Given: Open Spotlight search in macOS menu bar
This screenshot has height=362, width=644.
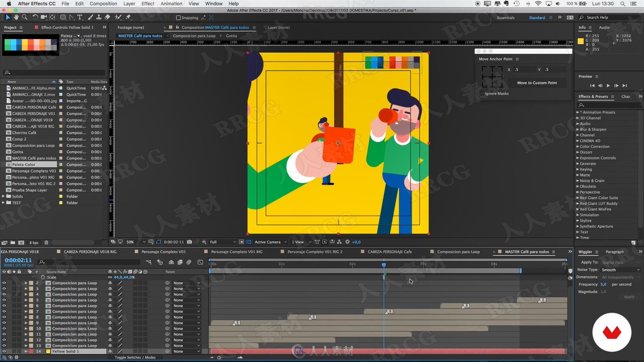Looking at the screenshot, I should tap(623, 4).
